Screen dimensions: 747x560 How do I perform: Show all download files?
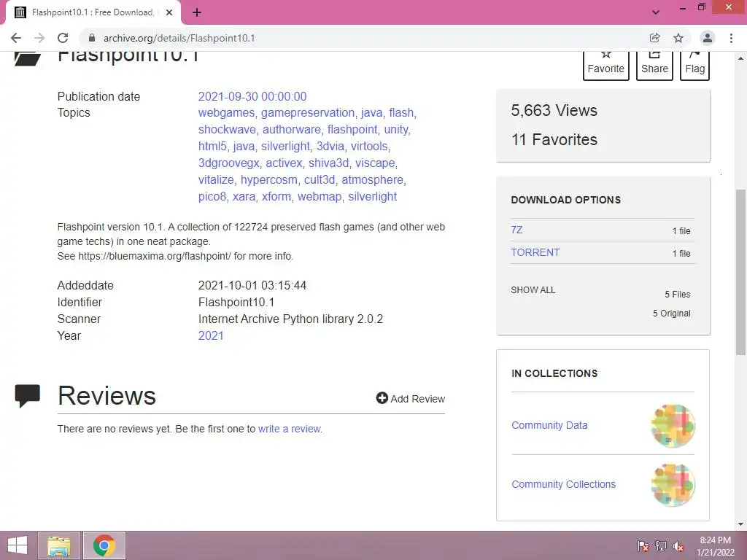point(533,290)
